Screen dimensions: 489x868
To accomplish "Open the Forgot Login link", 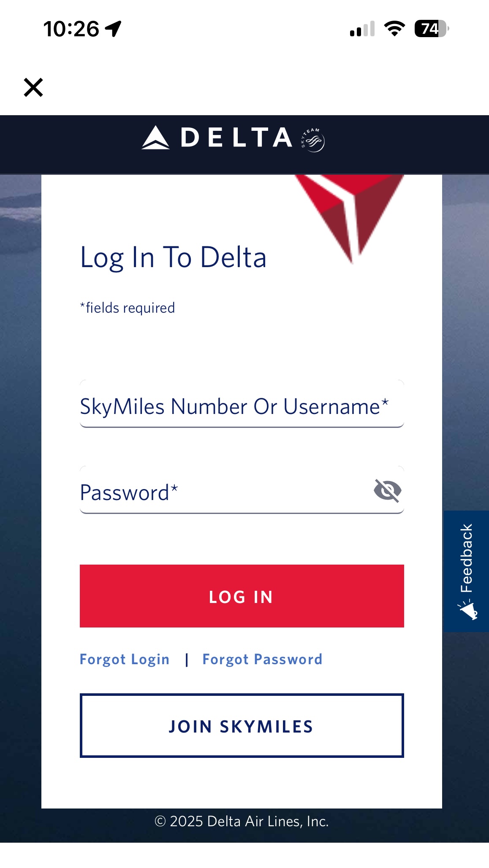I will click(125, 659).
